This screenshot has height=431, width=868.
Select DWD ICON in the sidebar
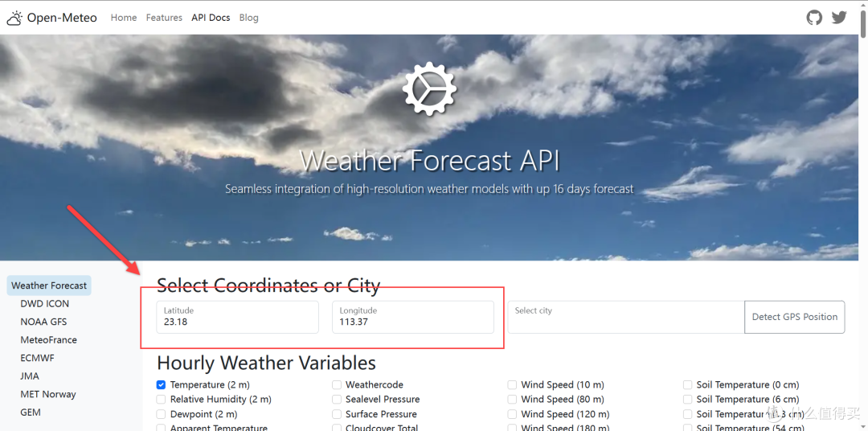click(45, 304)
